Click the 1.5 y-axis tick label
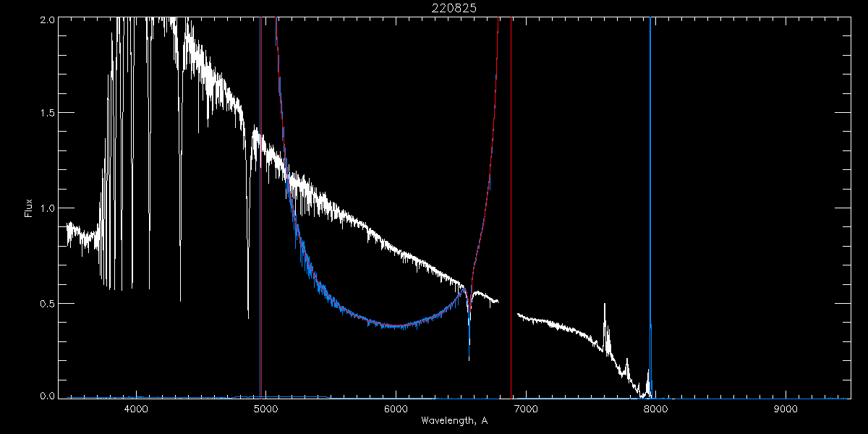This screenshot has height=434, width=868. click(x=47, y=114)
